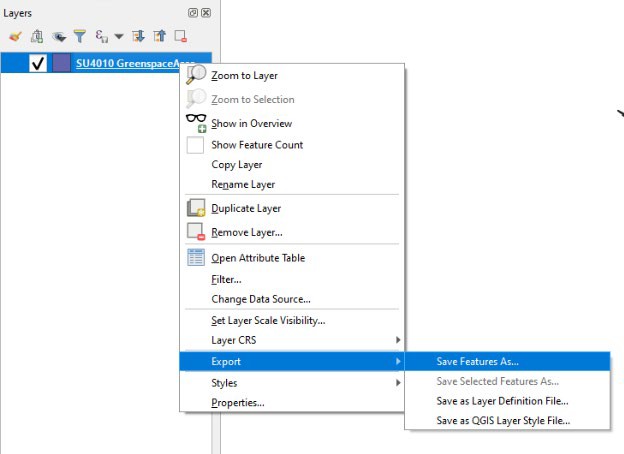
Task: Open the expression filter dropdown arrow
Action: tap(119, 37)
